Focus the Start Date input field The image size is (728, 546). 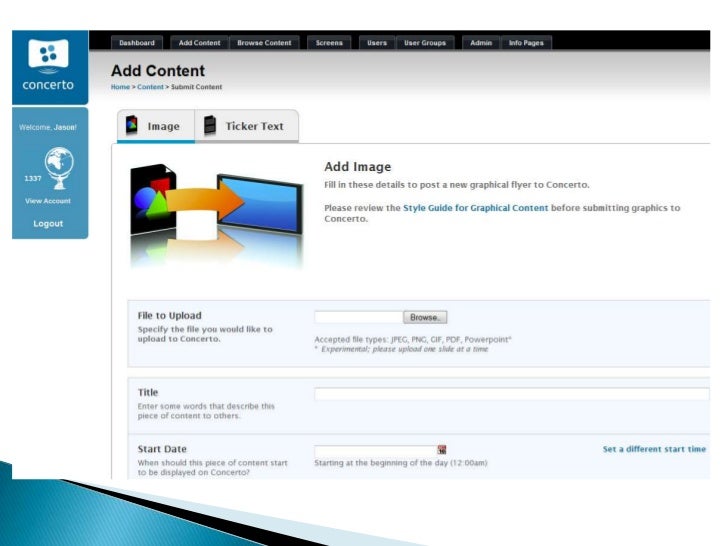pos(376,450)
